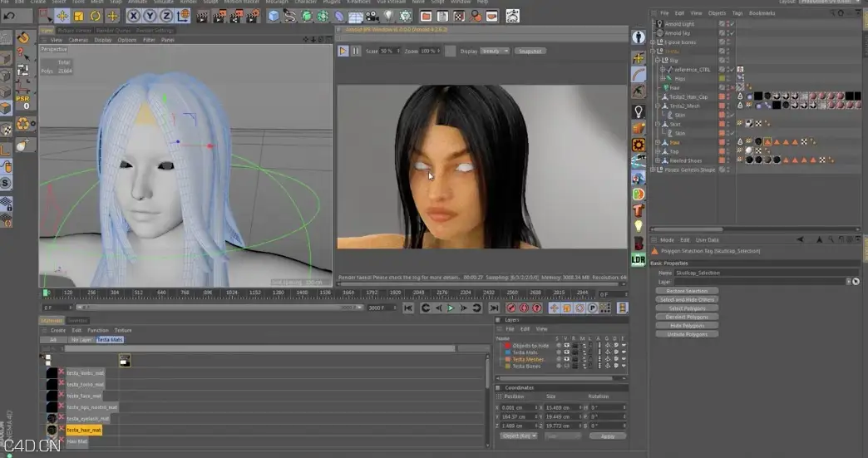The width and height of the screenshot is (868, 458).
Task: Click the autokeying red icon
Action: [x=524, y=308]
